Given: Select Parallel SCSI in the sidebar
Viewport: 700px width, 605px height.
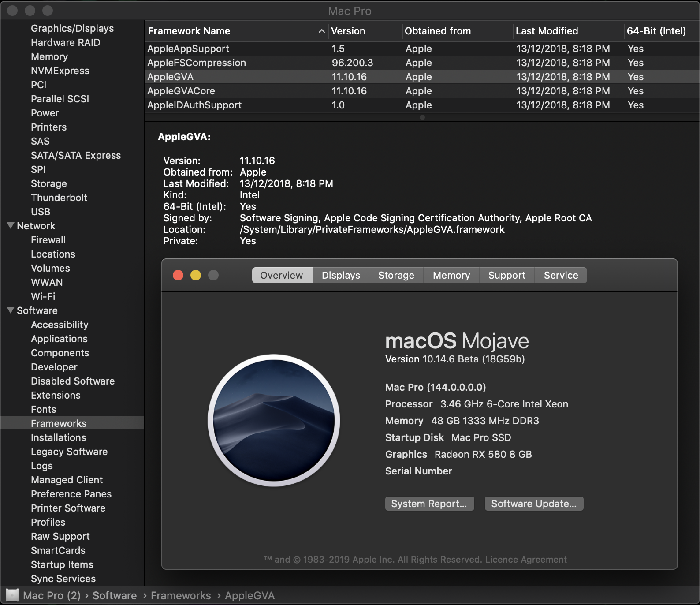Looking at the screenshot, I should (x=60, y=99).
